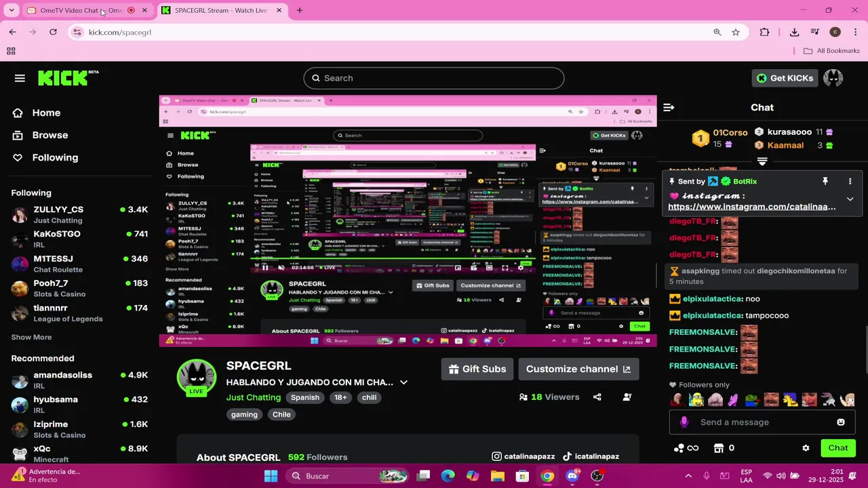Screen dimensions: 868x488
Task: Click the Send a message chat input
Action: coord(763,422)
